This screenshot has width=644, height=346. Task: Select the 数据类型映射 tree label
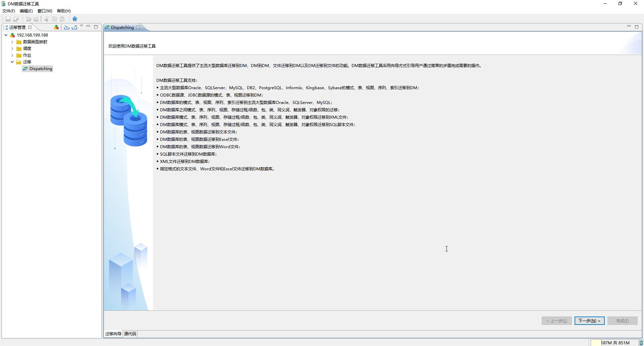[x=35, y=42]
